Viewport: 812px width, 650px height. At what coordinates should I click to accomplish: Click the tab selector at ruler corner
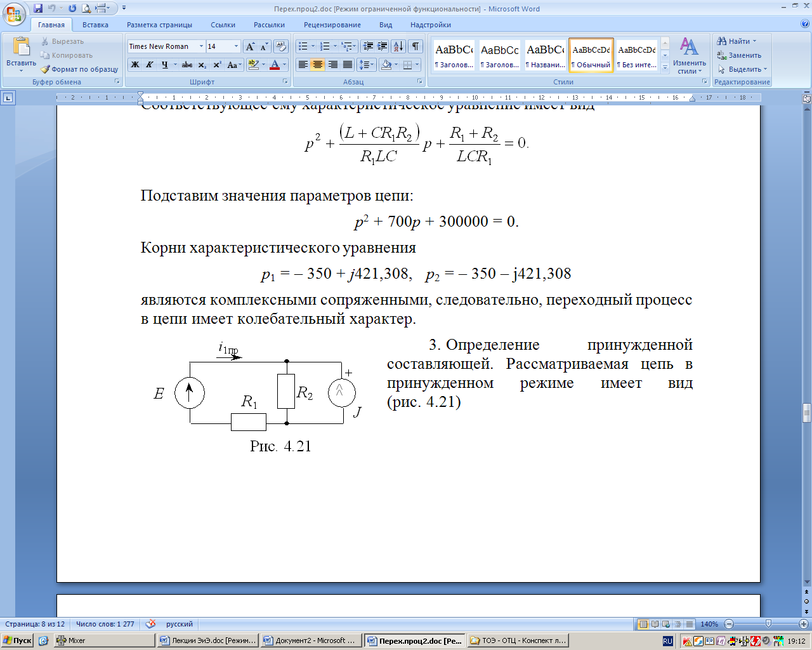[x=8, y=98]
